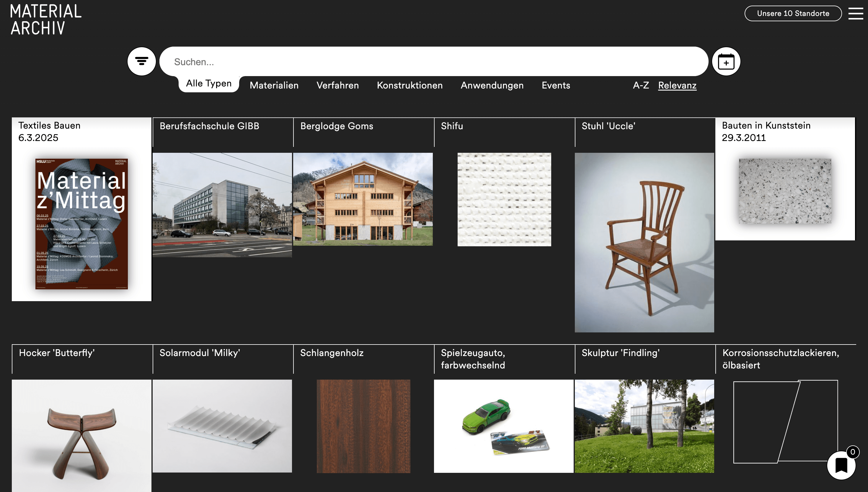The width and height of the screenshot is (868, 492).
Task: Open the Stuhl 'Uccle' chair photo
Action: pos(644,242)
